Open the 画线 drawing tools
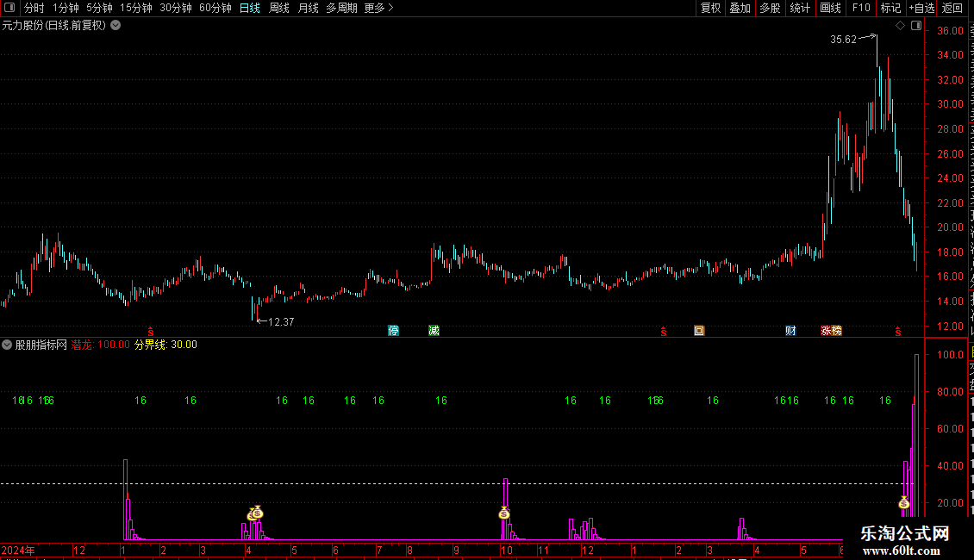The height and width of the screenshot is (560, 974). (830, 8)
